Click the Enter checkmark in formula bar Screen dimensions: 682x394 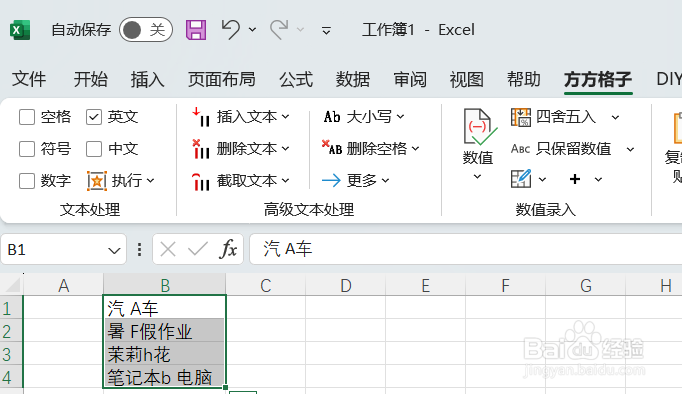[197, 249]
